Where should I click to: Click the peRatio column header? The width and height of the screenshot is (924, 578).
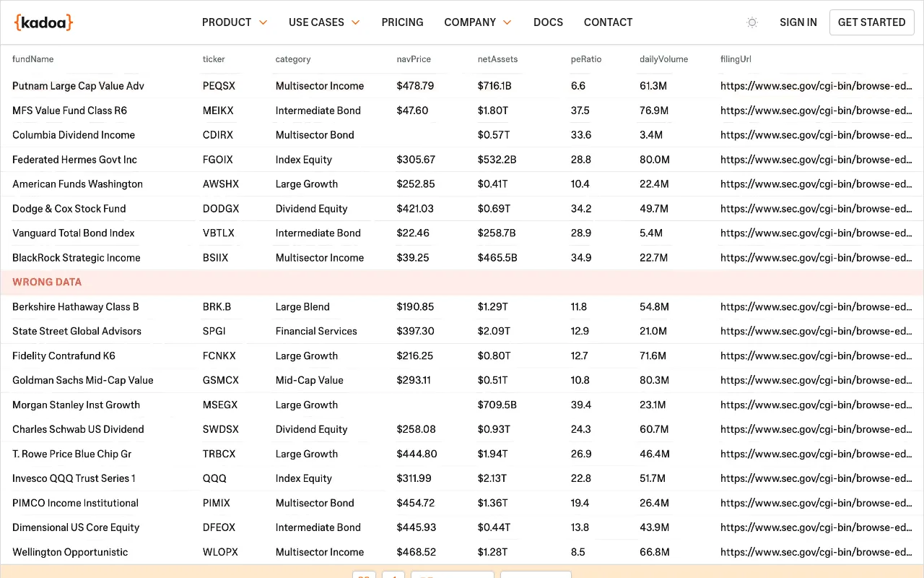tap(586, 59)
